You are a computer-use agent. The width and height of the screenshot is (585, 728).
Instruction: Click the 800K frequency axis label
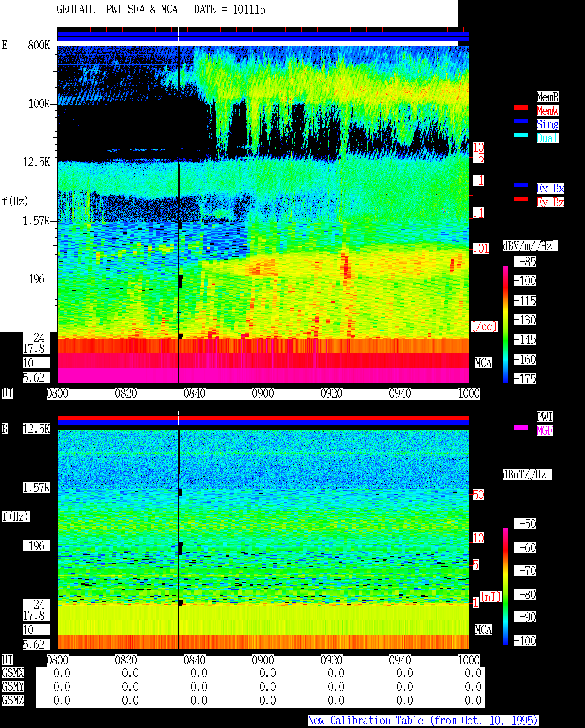[x=39, y=45]
